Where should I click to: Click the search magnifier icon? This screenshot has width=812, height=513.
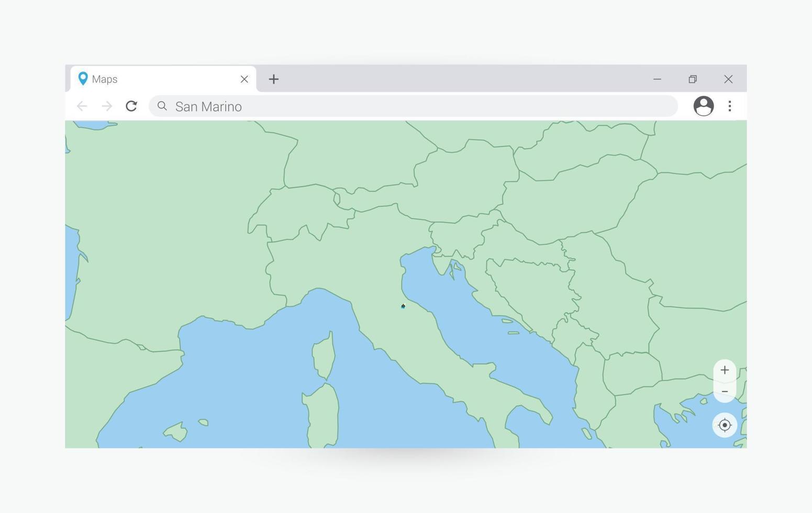click(x=162, y=106)
